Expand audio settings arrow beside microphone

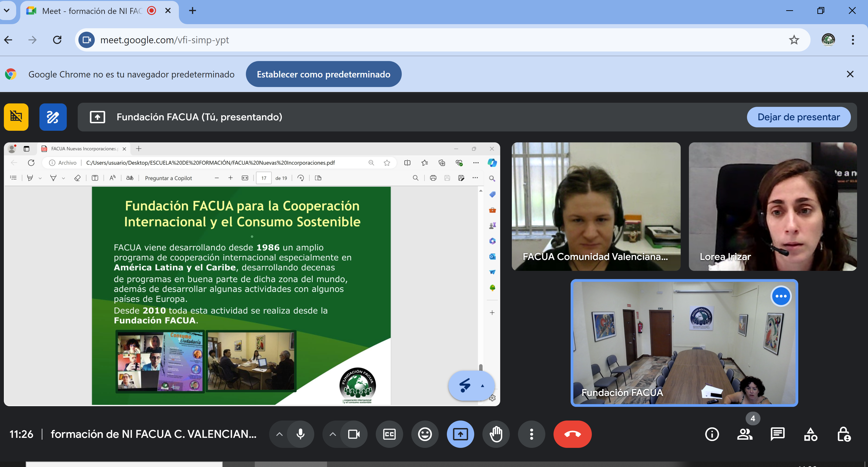tap(279, 434)
